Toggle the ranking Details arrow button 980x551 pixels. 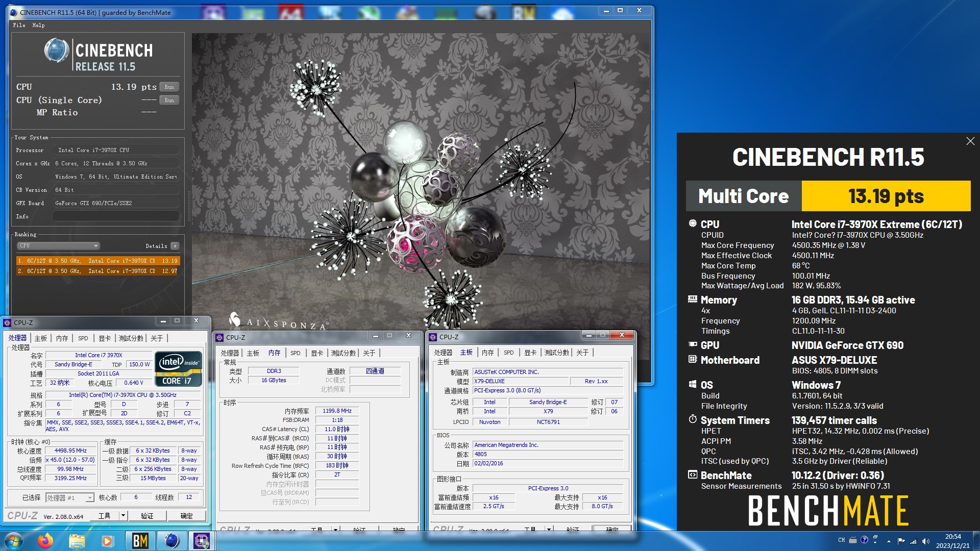175,246
